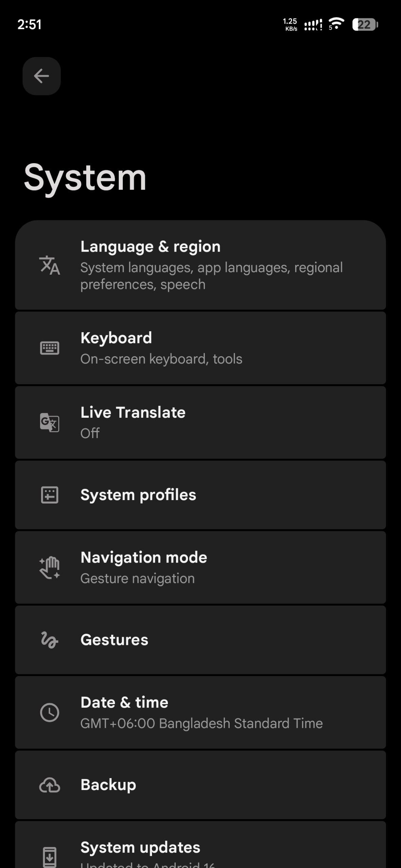This screenshot has width=401, height=868.
Task: Tap the System profiles icon
Action: [x=50, y=495]
